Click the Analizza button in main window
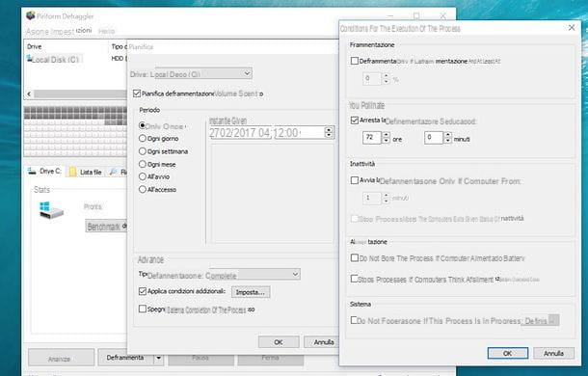 [61, 359]
